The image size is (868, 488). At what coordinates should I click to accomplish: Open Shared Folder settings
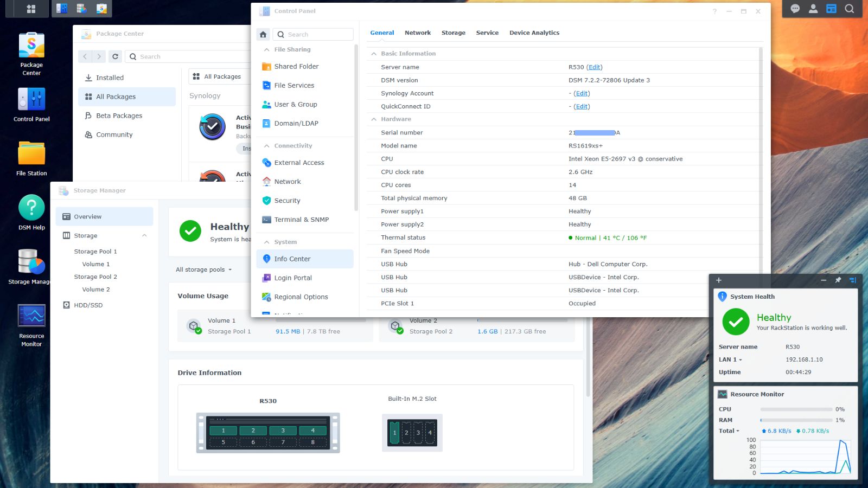[x=304, y=66]
